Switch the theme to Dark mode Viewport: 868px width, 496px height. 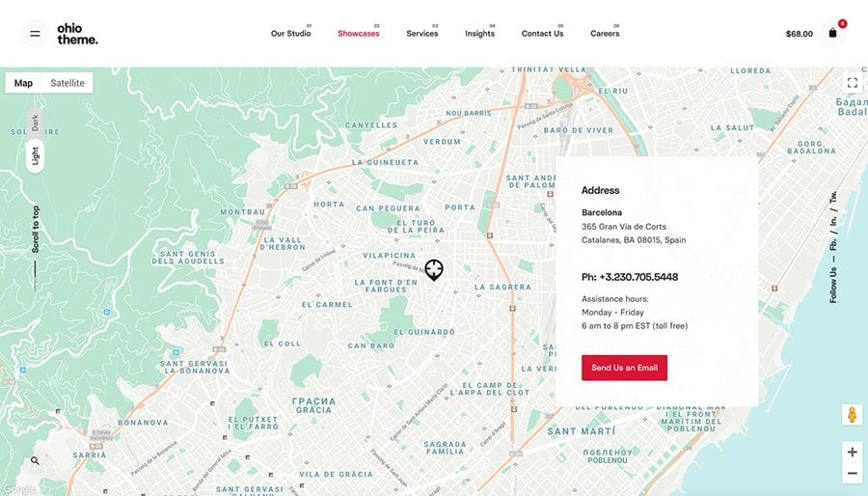(x=36, y=124)
